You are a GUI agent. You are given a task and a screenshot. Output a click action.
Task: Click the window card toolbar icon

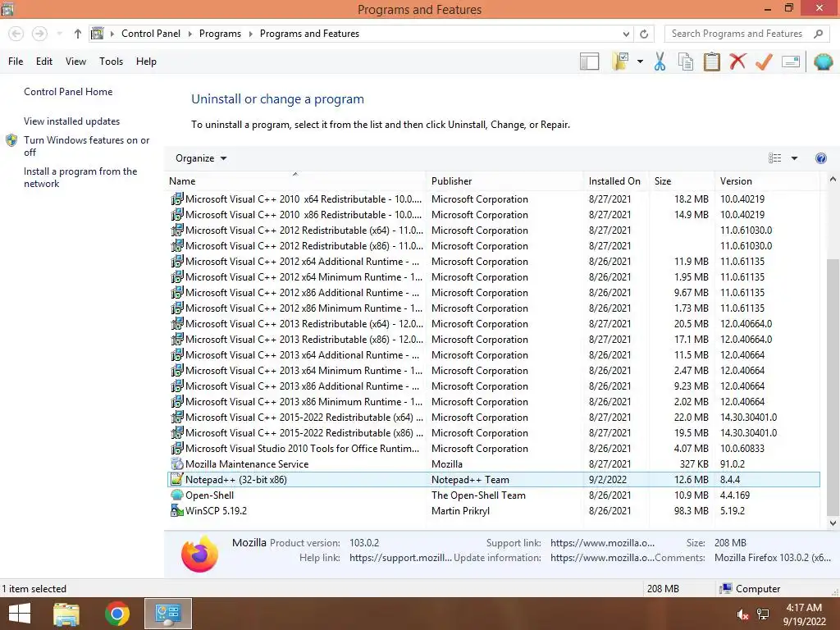click(x=791, y=62)
